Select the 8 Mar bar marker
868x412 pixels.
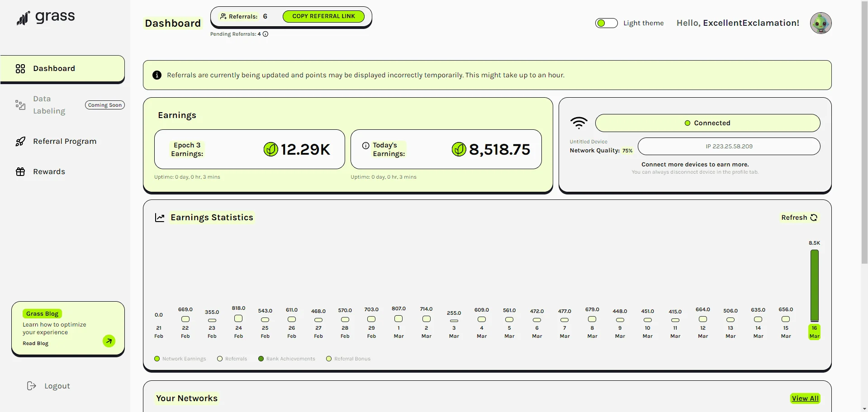point(592,319)
